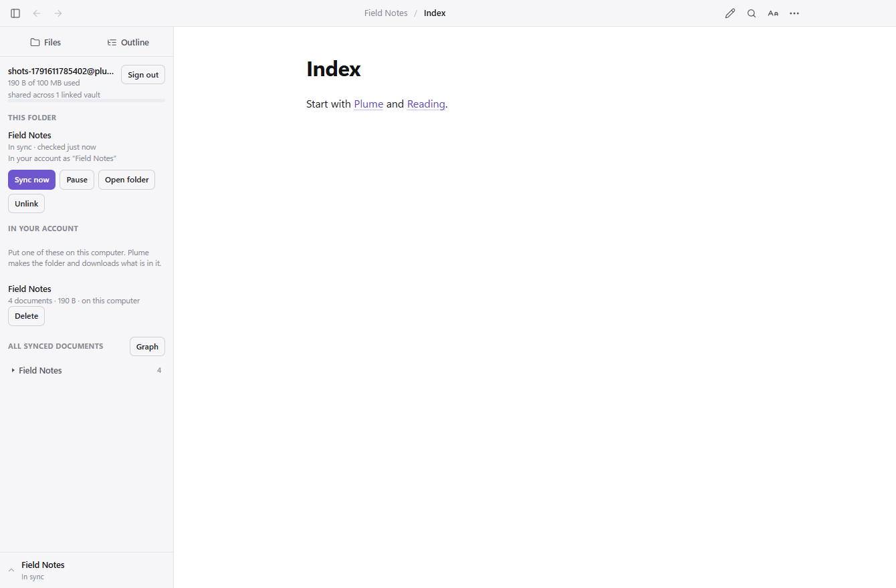This screenshot has width=896, height=588.
Task: Open the Graph view button
Action: coord(147,347)
